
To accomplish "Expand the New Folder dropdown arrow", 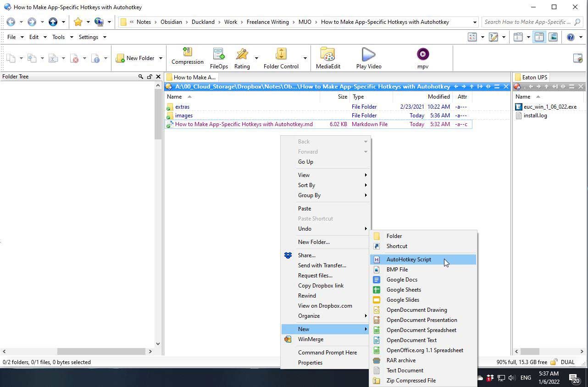I will pos(161,58).
